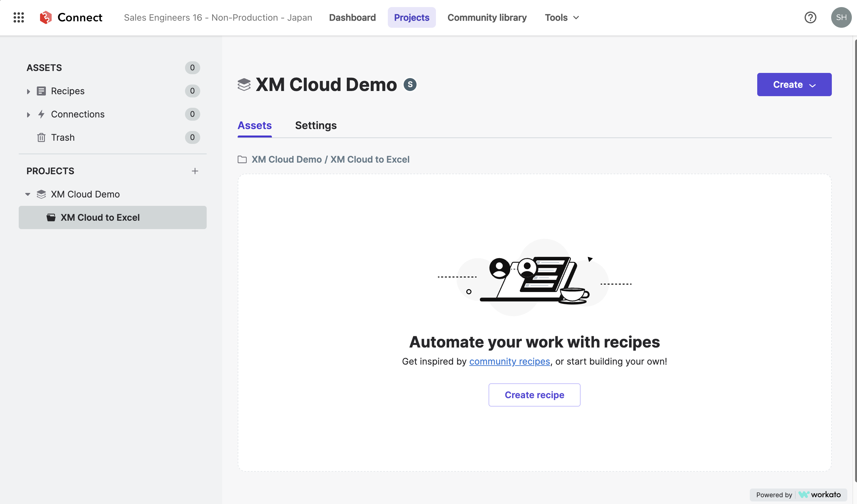This screenshot has height=504, width=857.
Task: Expand the Recipes tree arrow
Action: pos(28,91)
